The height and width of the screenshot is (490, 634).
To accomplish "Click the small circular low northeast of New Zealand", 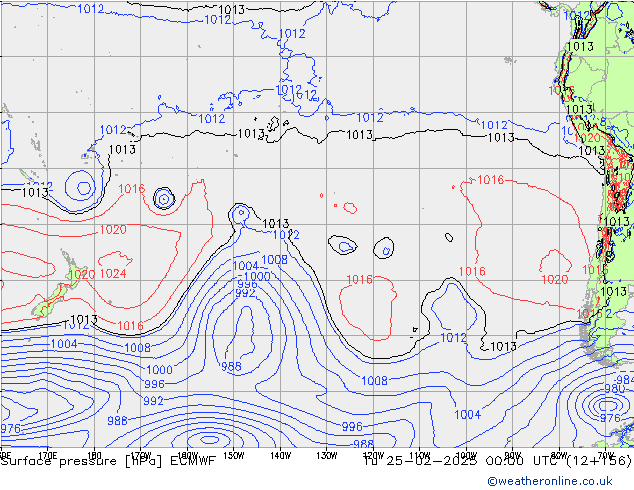I will point(164,199).
